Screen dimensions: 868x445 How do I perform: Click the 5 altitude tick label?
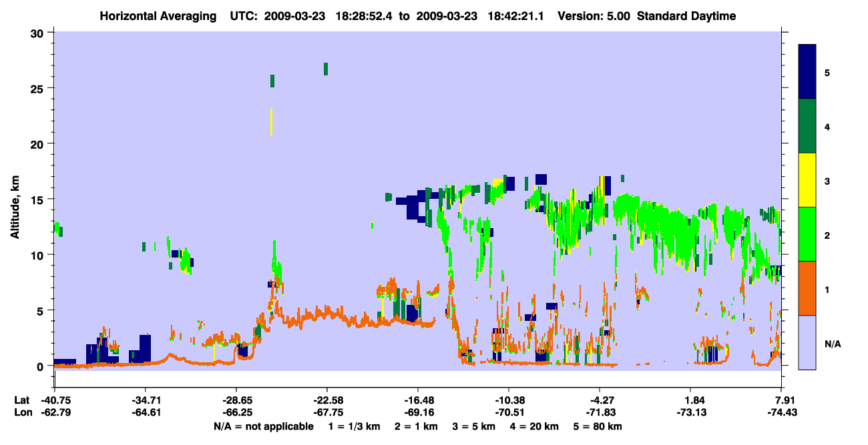pyautogui.click(x=41, y=310)
